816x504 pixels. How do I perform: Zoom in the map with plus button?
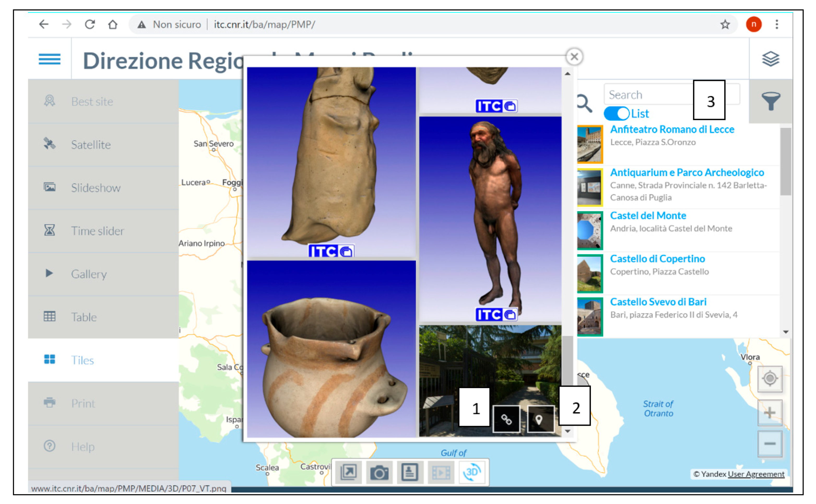[770, 413]
